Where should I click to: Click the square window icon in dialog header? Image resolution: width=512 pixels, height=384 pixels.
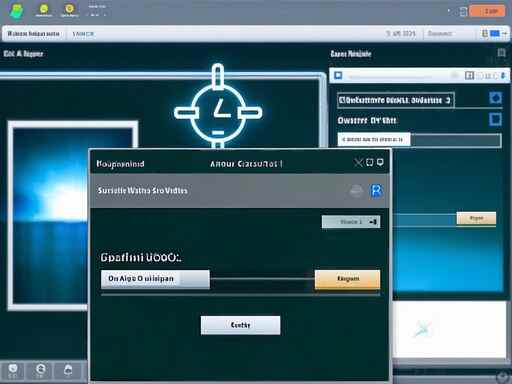[x=369, y=162]
